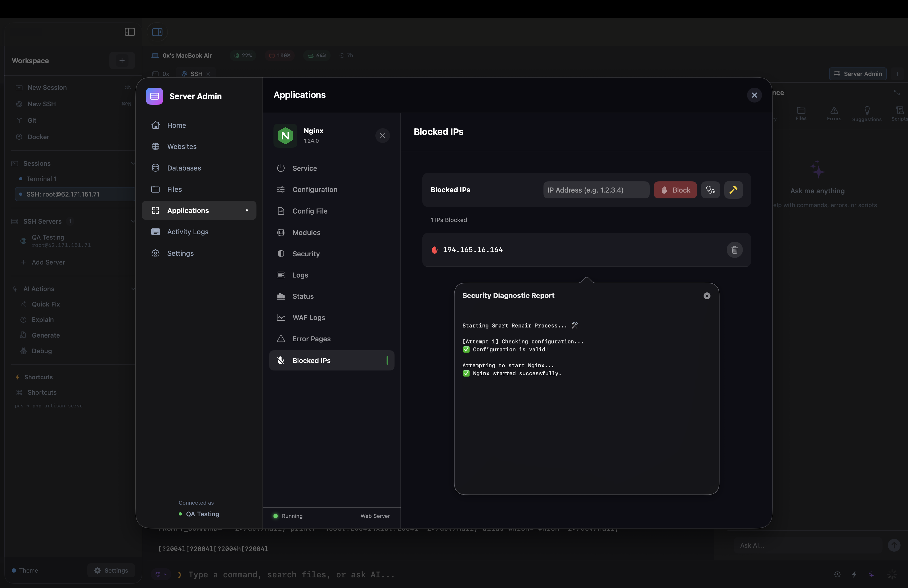This screenshot has height=588, width=908.
Task: Open command history clock icon in status bar
Action: coord(837,575)
